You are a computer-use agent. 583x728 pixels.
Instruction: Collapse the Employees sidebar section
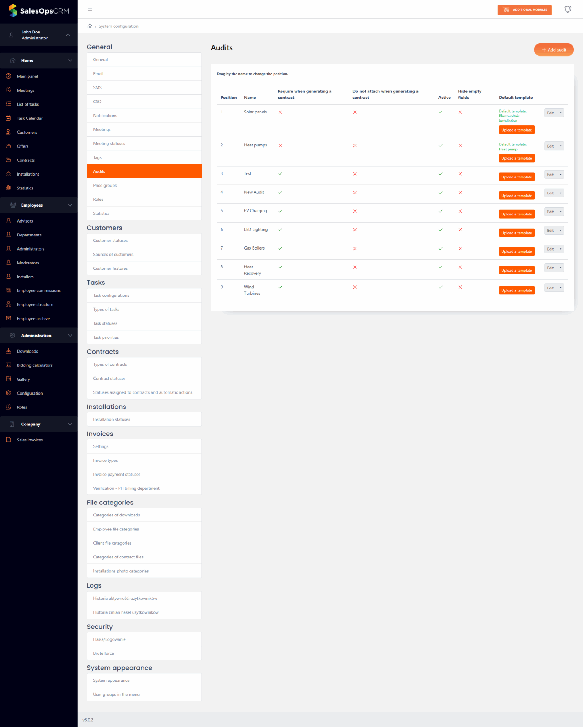[x=70, y=205]
